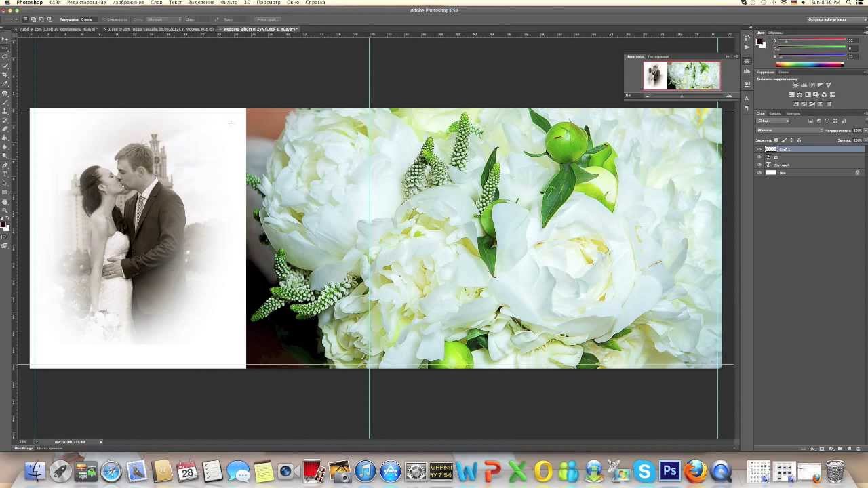Click the navigator preview thumbnail
The height and width of the screenshot is (488, 868).
[682, 76]
